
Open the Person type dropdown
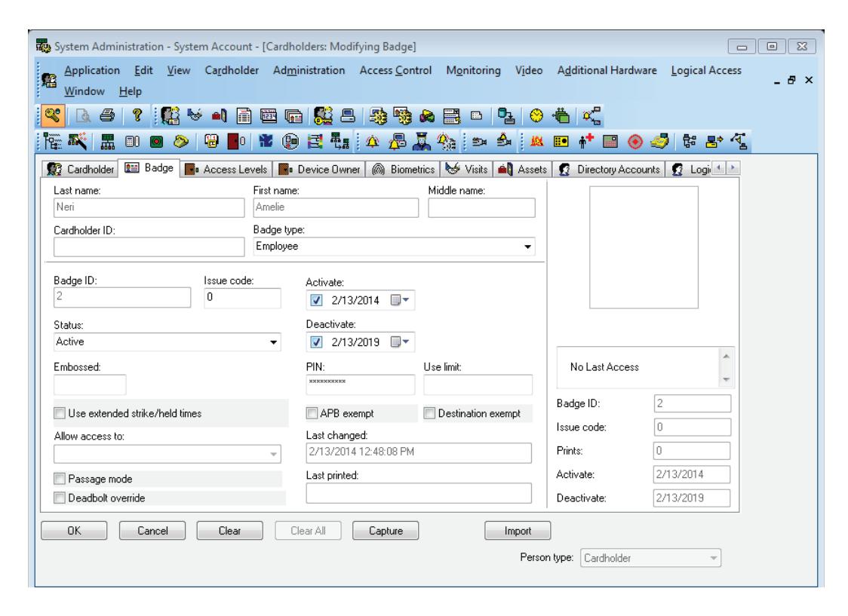[x=714, y=558]
